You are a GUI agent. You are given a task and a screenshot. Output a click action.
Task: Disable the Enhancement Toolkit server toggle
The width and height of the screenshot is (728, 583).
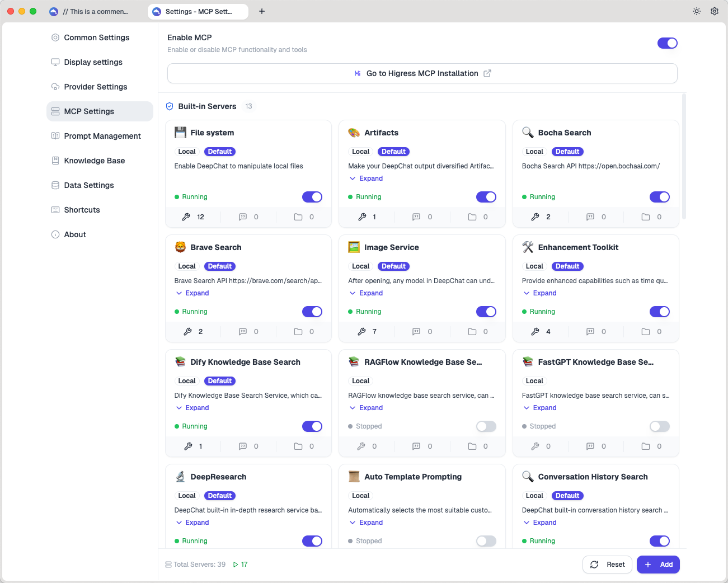click(x=660, y=312)
